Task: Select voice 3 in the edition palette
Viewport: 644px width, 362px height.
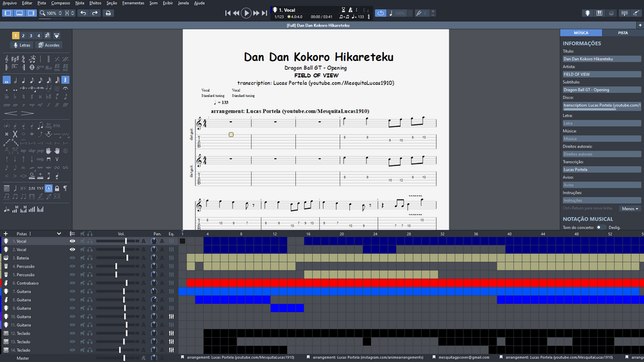Action: 31,36
